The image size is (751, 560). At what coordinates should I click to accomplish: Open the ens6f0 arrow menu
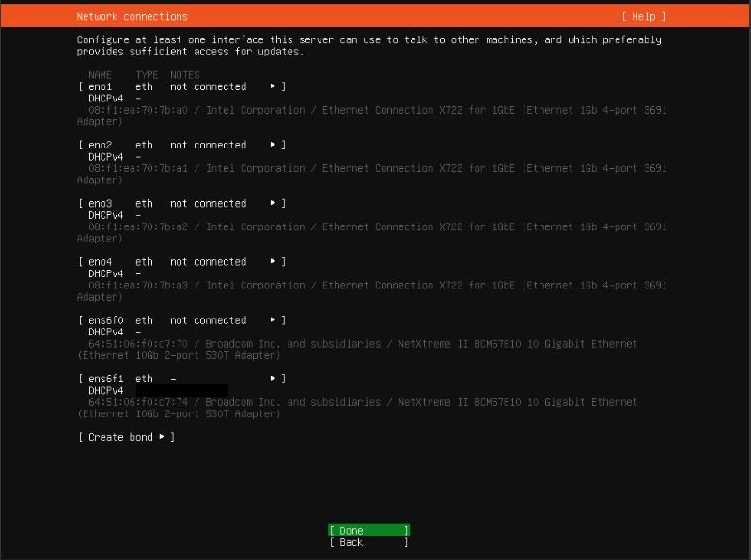point(274,320)
